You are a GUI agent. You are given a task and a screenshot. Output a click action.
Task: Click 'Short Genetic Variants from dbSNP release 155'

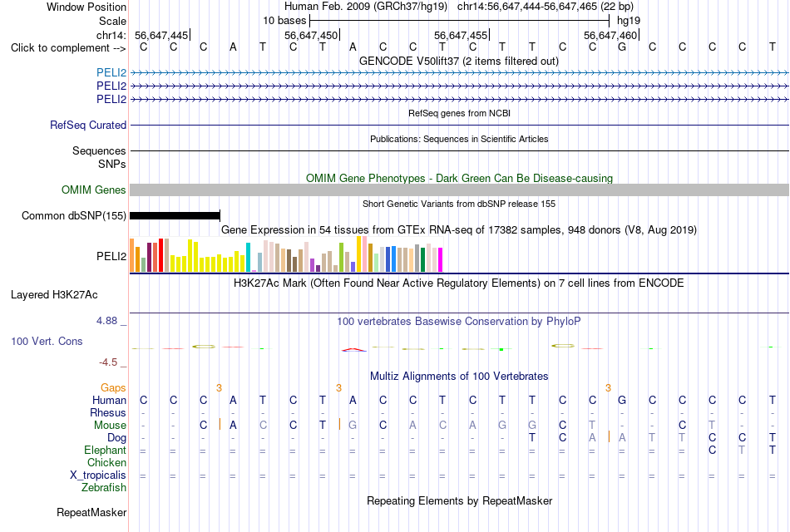[x=459, y=204]
